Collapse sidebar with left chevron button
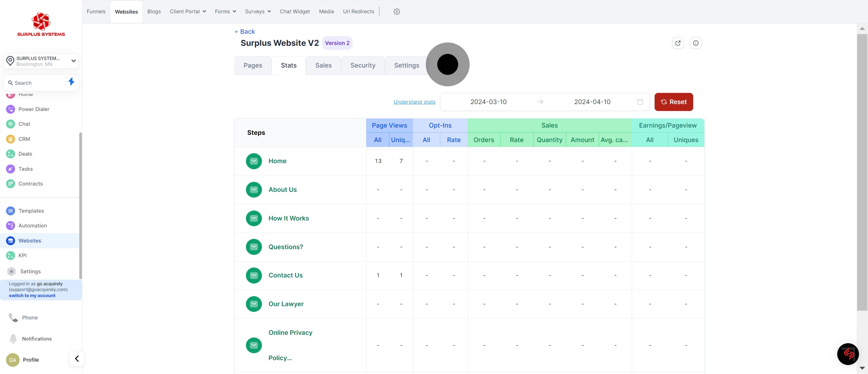 click(x=77, y=359)
